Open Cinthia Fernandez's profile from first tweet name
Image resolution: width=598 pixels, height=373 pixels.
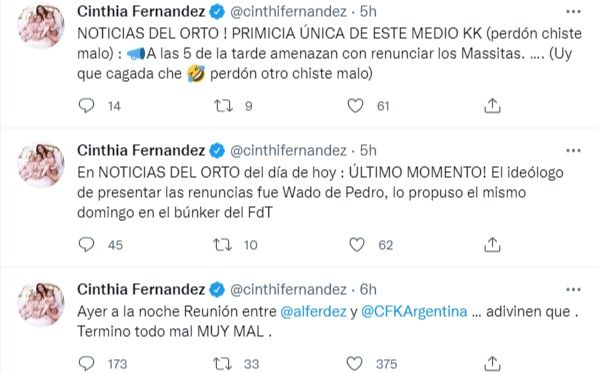(141, 11)
